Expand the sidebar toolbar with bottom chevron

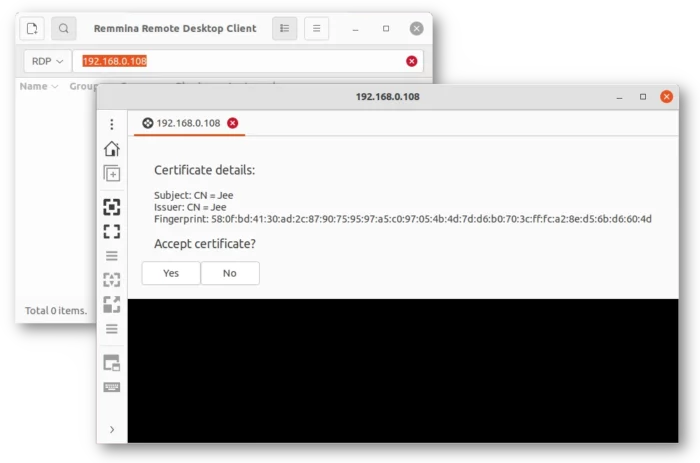coord(112,430)
